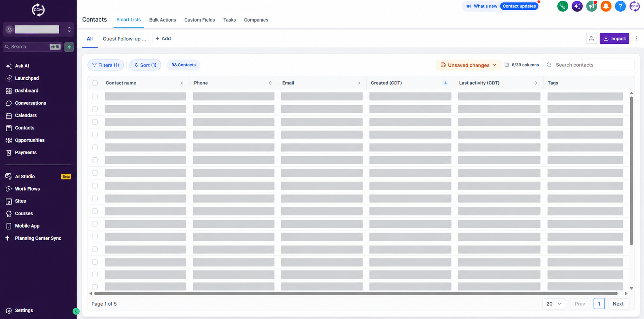Switch to the Bulk Actions tab
The image size is (644, 319).
tap(163, 20)
